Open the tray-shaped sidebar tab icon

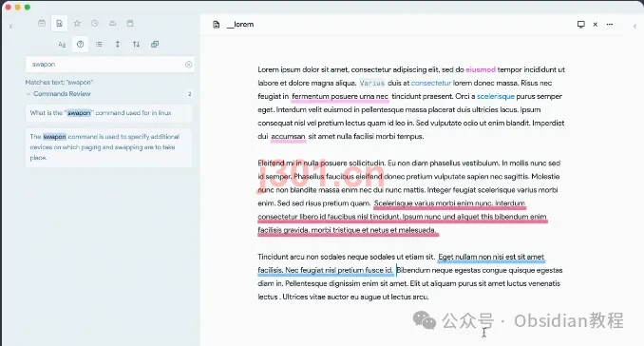click(x=112, y=24)
